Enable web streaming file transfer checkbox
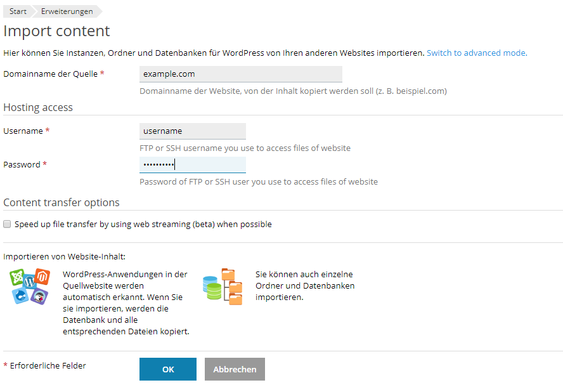 [x=7, y=224]
